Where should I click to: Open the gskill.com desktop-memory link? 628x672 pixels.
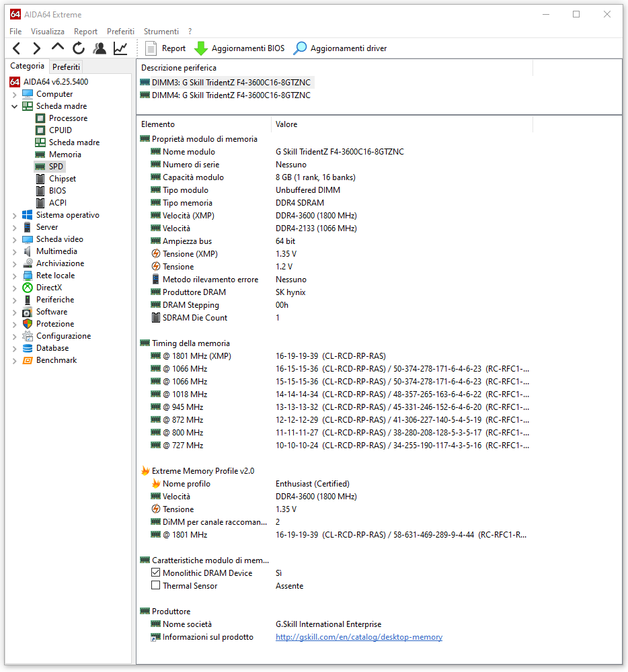coord(359,637)
